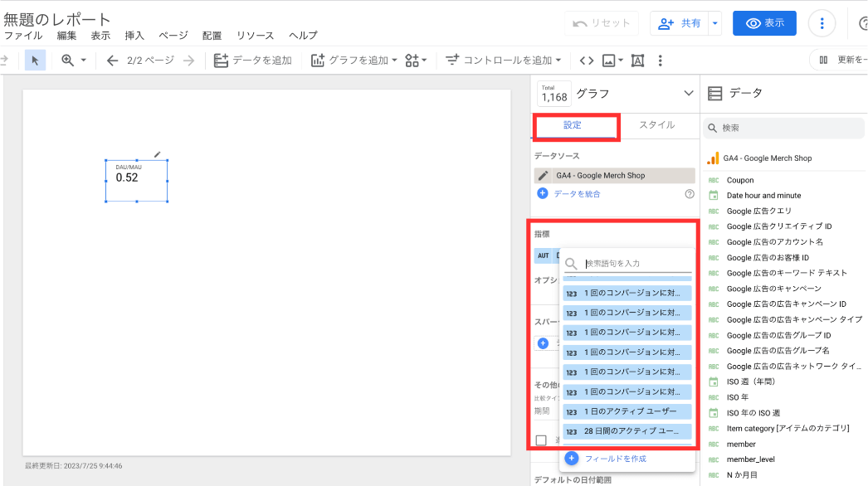
Task: Click the insert text box icon
Action: point(637,61)
